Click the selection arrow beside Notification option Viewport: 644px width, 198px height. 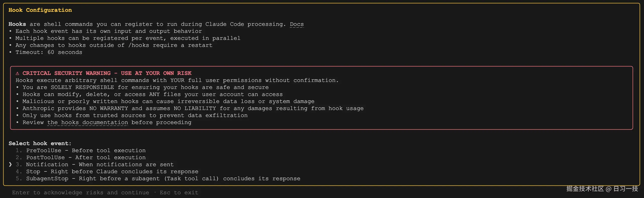pyautogui.click(x=10, y=164)
